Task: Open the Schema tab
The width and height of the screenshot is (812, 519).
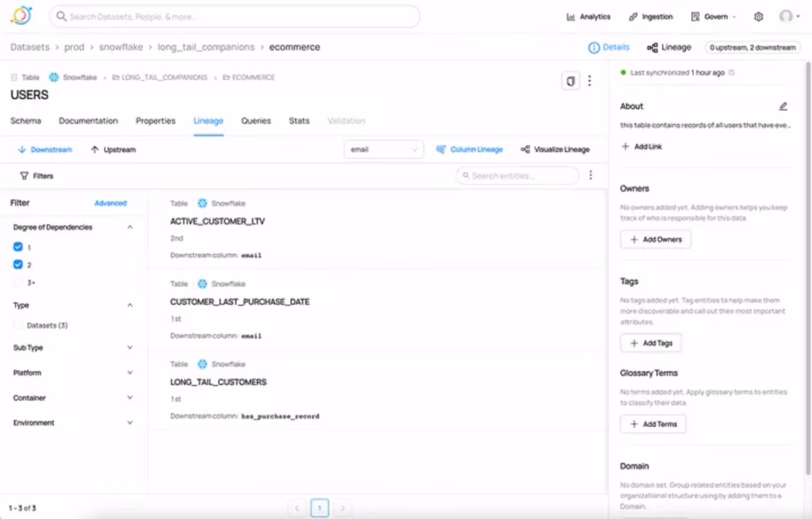Action: point(25,121)
